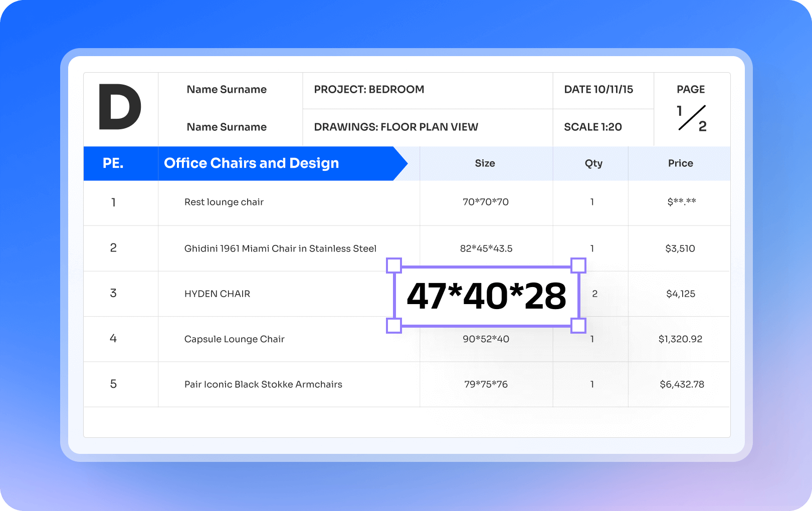Click Ghidini 1961 Miami Chair item
The image size is (812, 511).
click(280, 248)
